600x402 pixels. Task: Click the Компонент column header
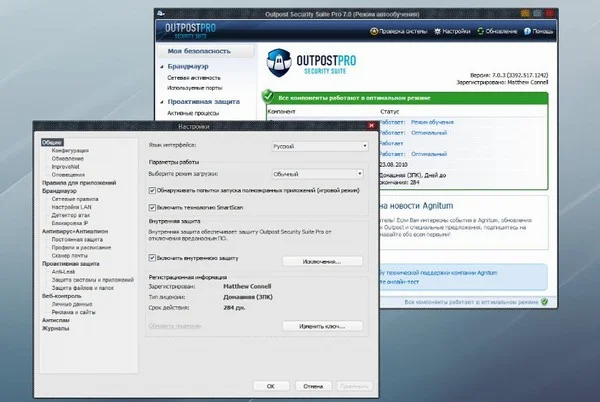282,111
